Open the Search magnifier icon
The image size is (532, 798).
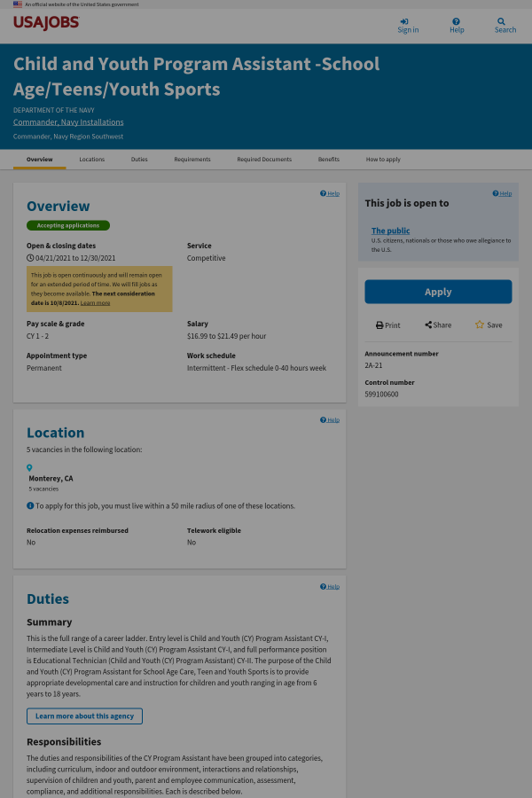tap(502, 21)
